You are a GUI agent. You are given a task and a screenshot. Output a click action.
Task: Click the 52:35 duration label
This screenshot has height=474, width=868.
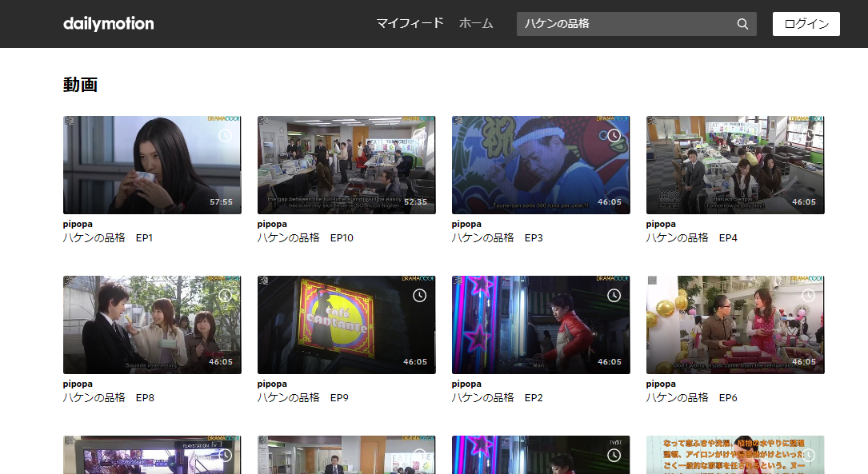(415, 202)
